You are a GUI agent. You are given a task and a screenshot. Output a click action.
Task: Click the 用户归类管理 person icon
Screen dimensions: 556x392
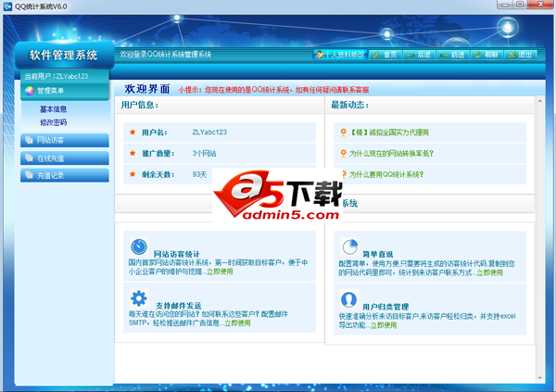click(349, 299)
